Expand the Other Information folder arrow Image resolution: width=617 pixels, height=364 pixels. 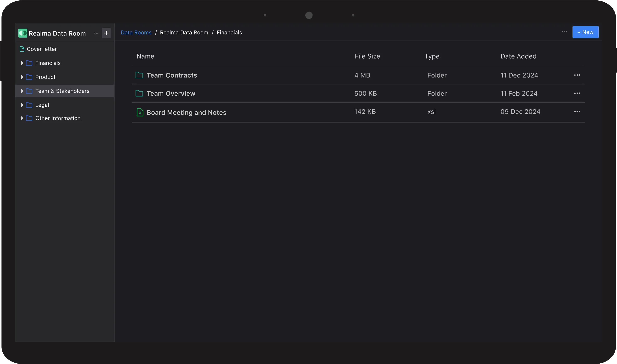(22, 118)
